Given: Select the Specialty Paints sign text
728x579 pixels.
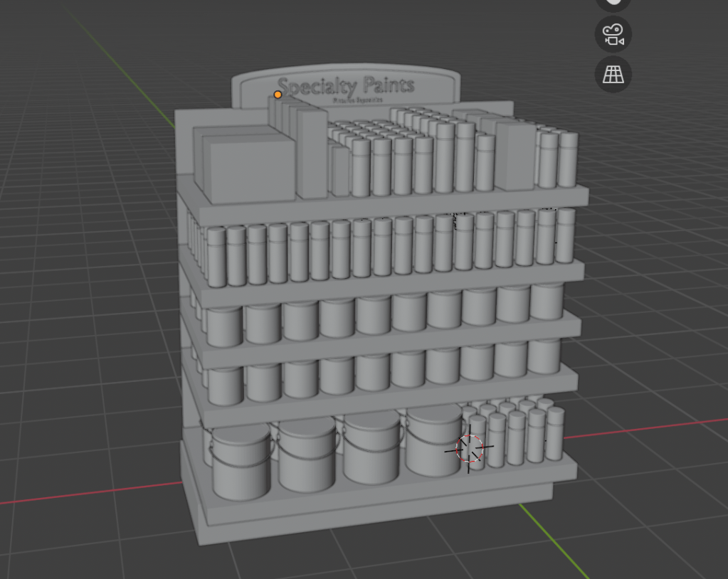Looking at the screenshot, I should [345, 87].
